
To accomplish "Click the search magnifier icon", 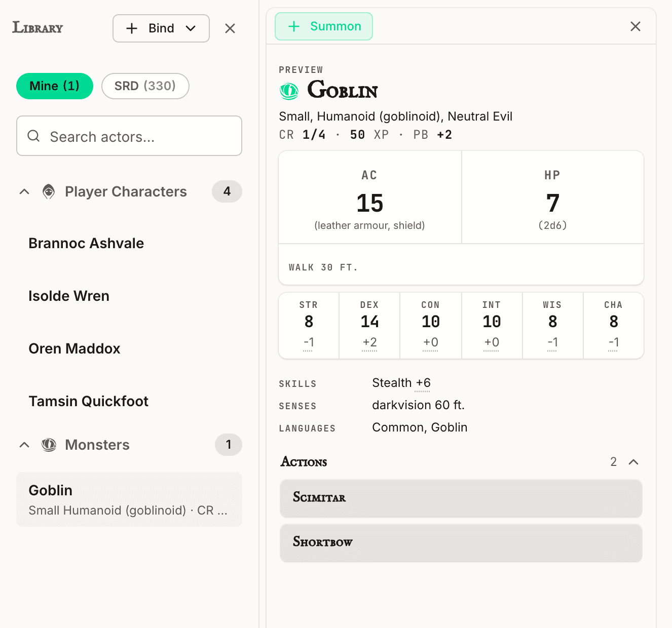I will 33,136.
